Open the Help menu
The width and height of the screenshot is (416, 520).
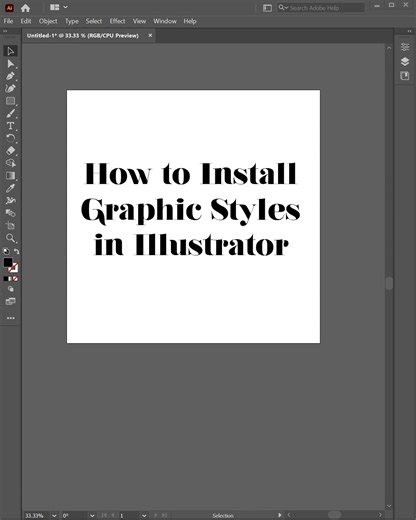coord(190,21)
